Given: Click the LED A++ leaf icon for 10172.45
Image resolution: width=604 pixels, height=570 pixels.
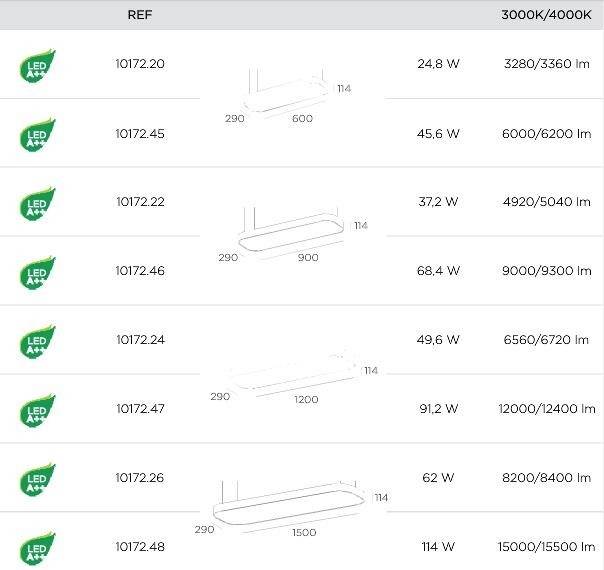Looking at the screenshot, I should click(37, 135).
